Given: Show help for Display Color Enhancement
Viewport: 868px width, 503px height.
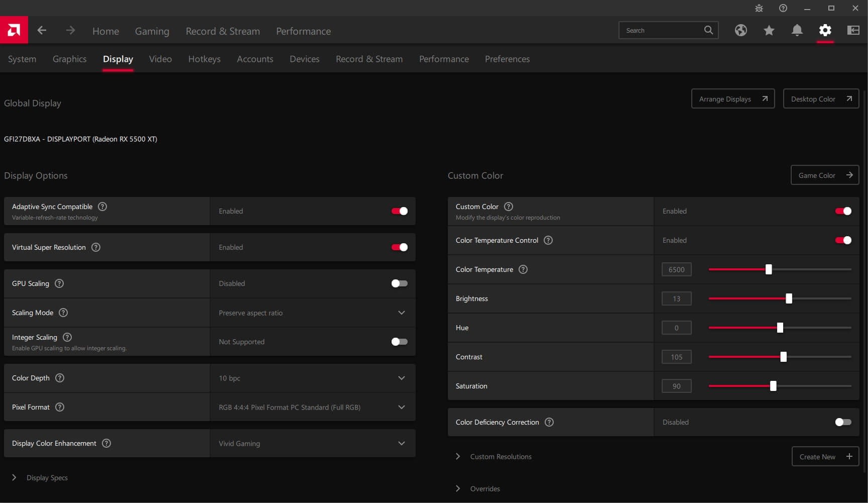Looking at the screenshot, I should [x=106, y=443].
